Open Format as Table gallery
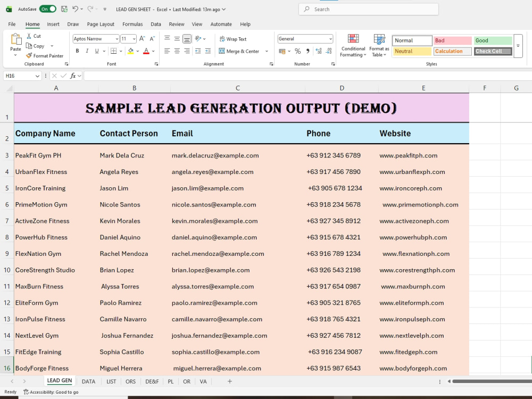The image size is (532, 399). click(379, 45)
